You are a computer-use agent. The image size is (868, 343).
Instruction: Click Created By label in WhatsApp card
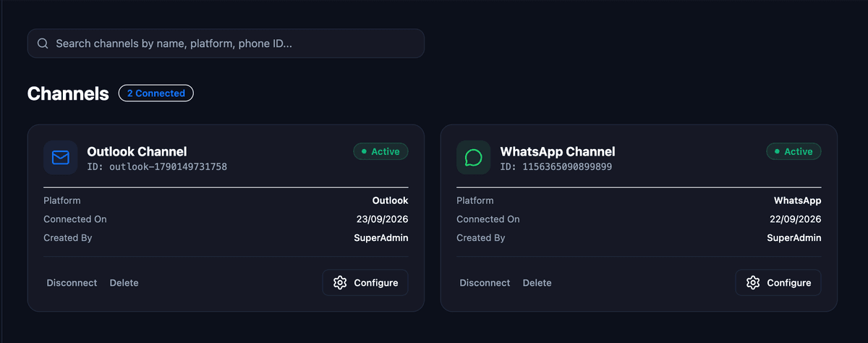(481, 238)
